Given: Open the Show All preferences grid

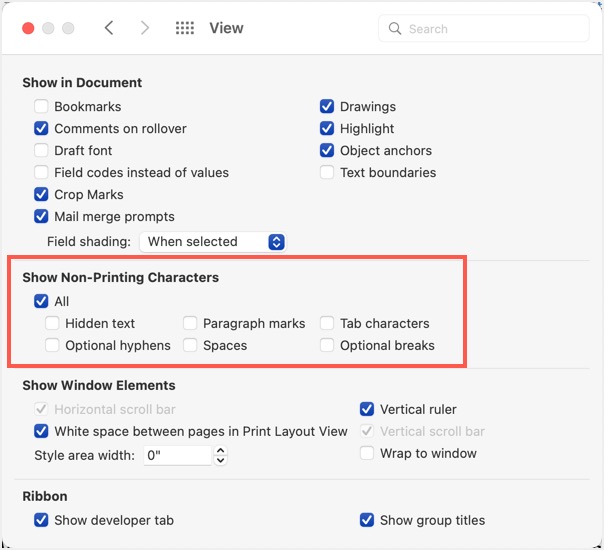Looking at the screenshot, I should 184,28.
